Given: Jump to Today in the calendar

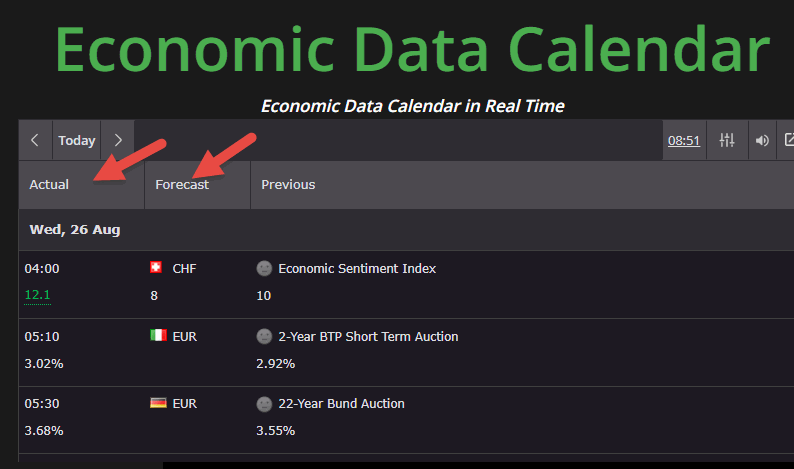Looking at the screenshot, I should point(76,140).
